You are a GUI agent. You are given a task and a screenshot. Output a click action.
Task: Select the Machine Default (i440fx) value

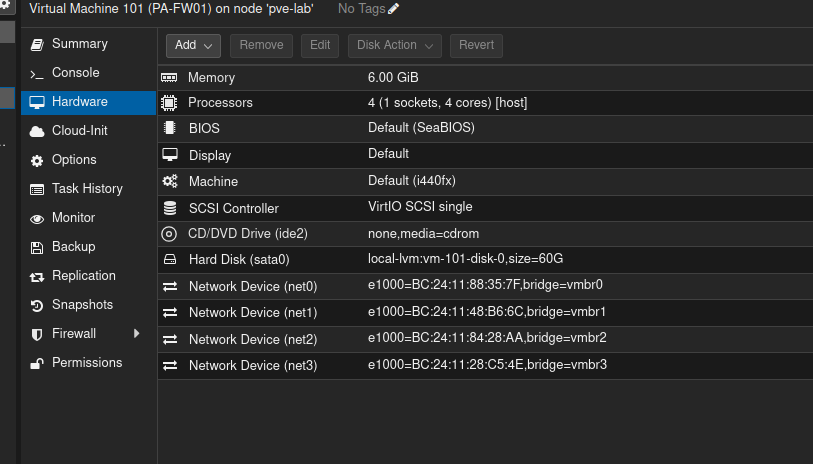click(412, 180)
